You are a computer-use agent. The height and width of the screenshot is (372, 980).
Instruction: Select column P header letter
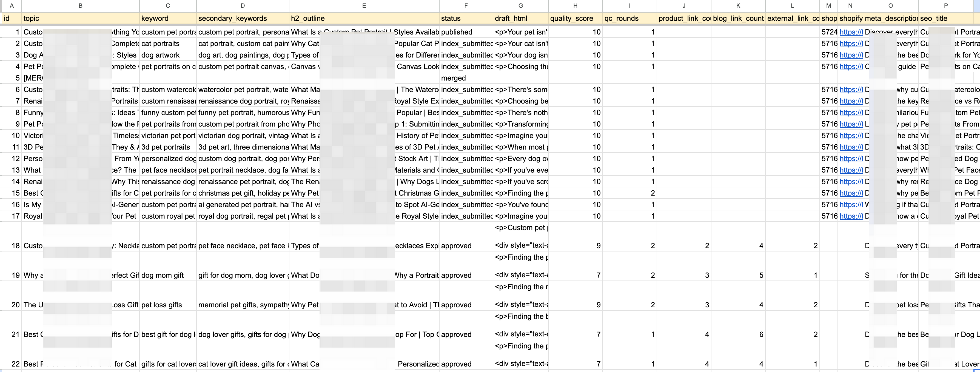pyautogui.click(x=946, y=5)
